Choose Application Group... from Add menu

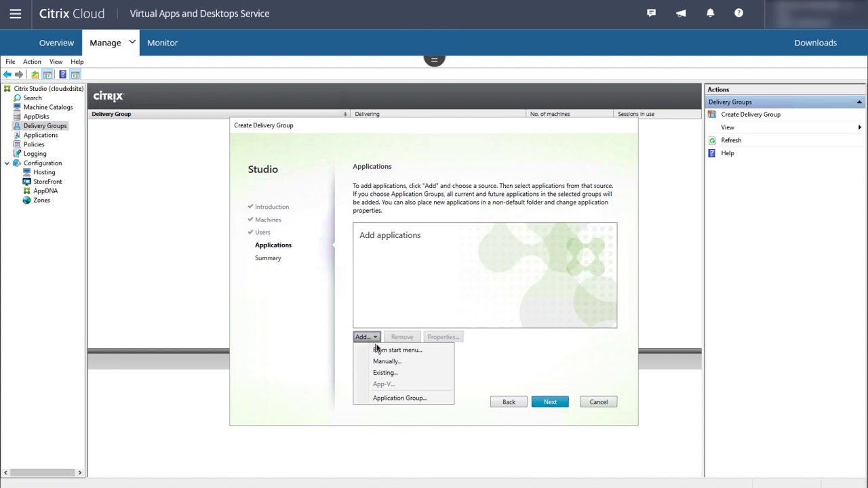click(x=403, y=398)
